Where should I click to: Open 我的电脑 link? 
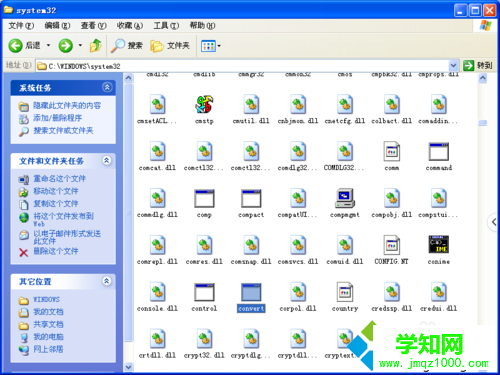point(48,337)
